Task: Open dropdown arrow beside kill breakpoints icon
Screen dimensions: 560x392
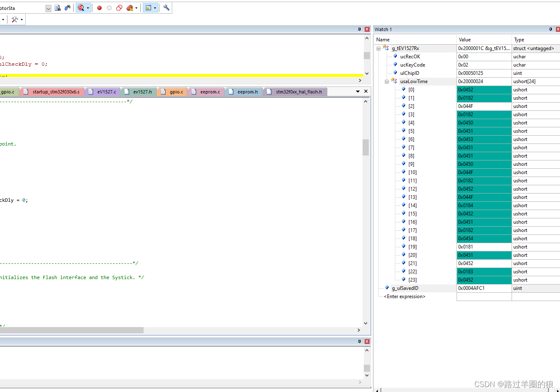Action: click(136, 8)
